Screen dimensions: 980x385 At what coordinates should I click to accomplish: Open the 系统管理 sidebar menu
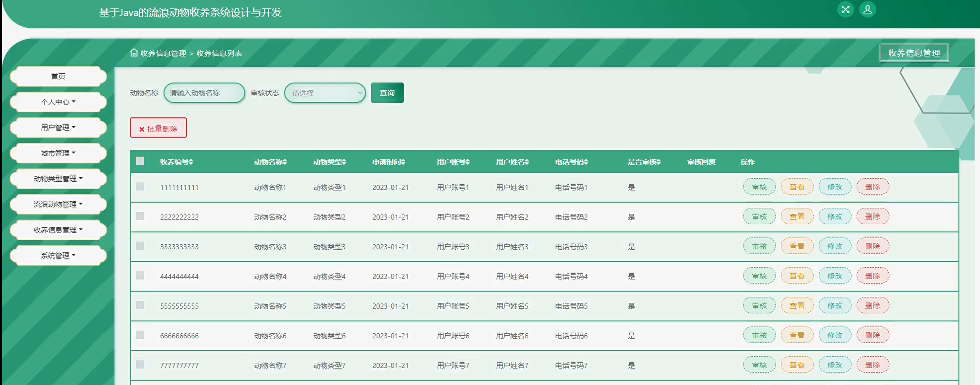click(x=58, y=256)
